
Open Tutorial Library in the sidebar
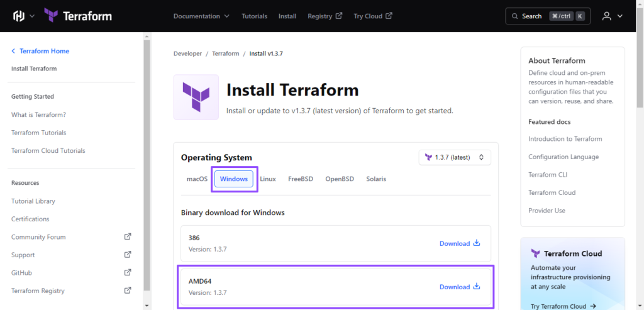point(33,201)
